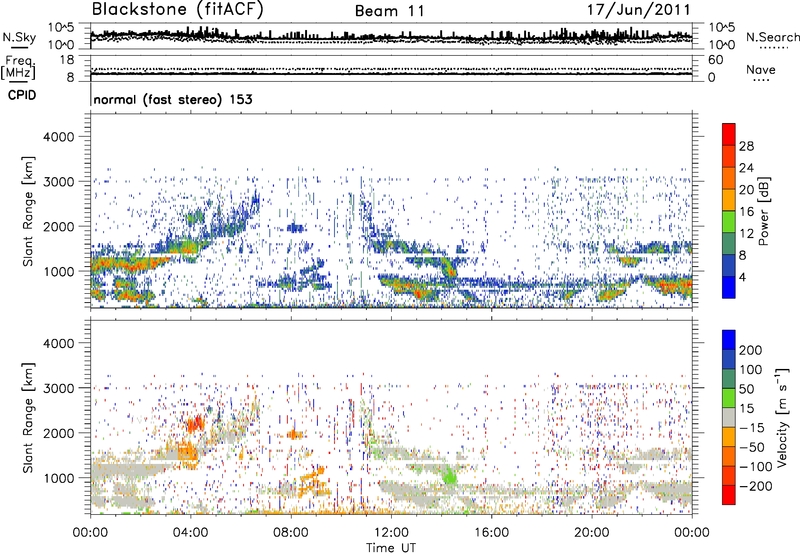Click the plot title "Blackstone (fitACF)"
The width and height of the screenshot is (800, 554).
[178, 9]
